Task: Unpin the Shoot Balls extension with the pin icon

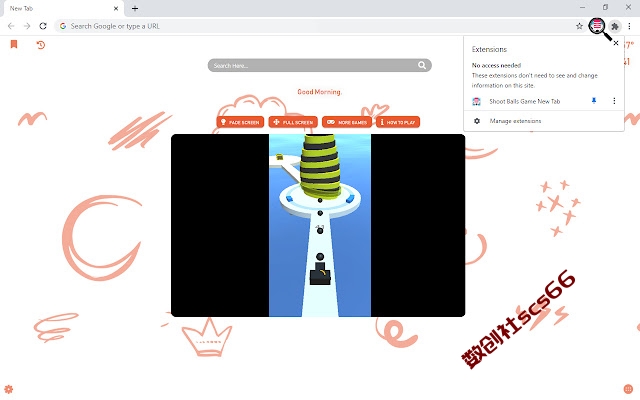Action: pyautogui.click(x=594, y=100)
